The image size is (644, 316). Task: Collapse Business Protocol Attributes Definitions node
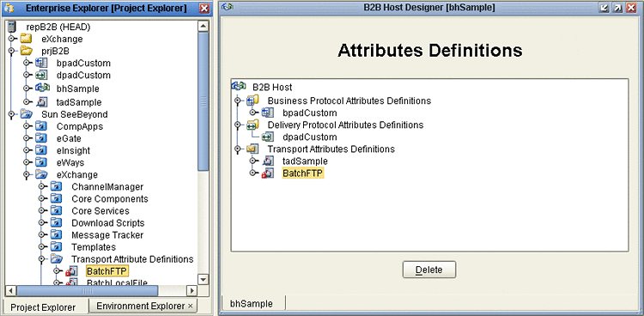point(237,100)
